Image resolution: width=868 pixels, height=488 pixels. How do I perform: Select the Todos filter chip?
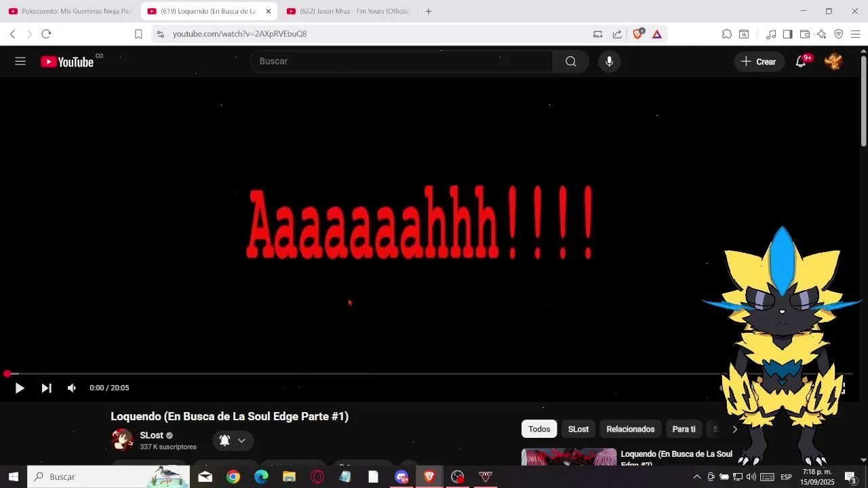[539, 429]
